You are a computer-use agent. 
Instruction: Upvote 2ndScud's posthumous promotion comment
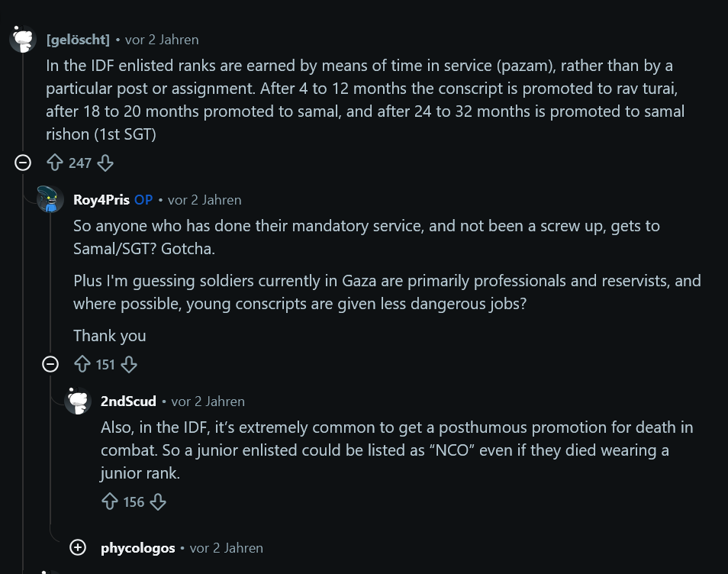click(x=110, y=501)
